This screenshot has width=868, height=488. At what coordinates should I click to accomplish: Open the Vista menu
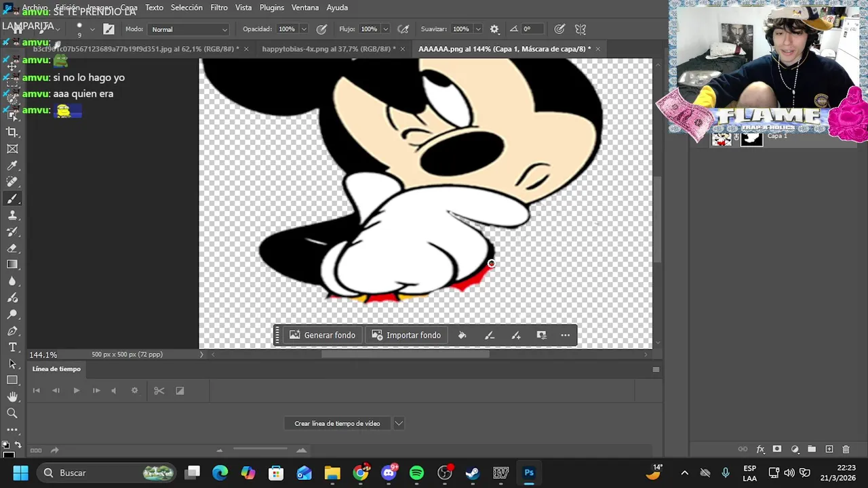[x=243, y=7]
